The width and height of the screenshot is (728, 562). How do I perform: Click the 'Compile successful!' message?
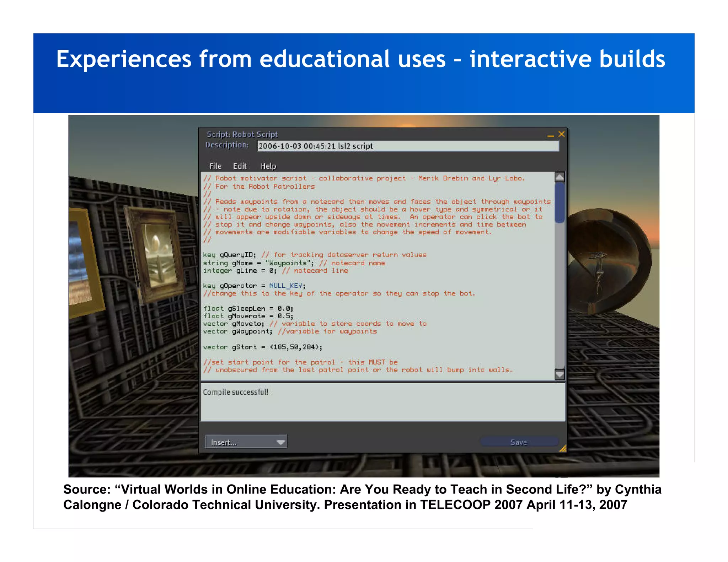[x=235, y=392]
